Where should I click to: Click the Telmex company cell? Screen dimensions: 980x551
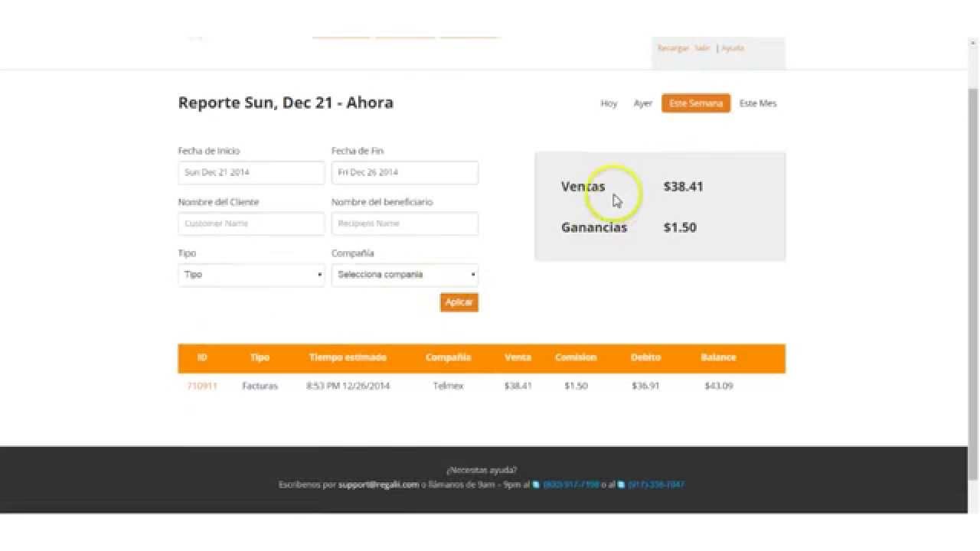[448, 386]
